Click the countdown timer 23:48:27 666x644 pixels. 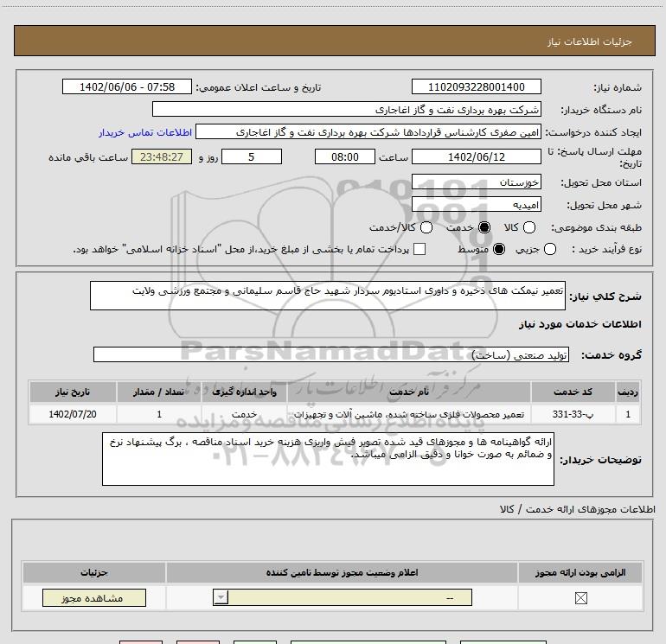[162, 156]
